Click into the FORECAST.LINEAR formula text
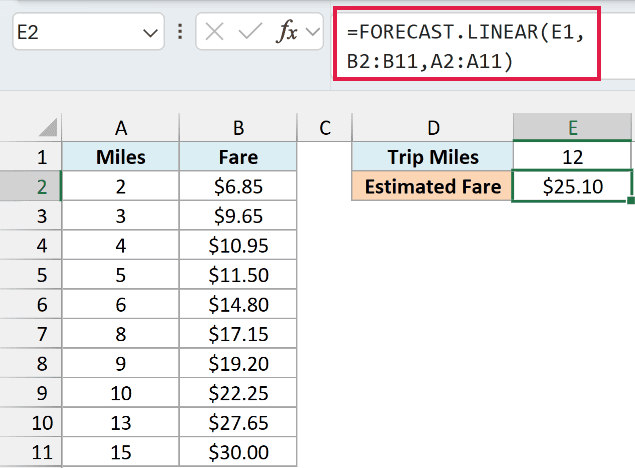 [466, 46]
